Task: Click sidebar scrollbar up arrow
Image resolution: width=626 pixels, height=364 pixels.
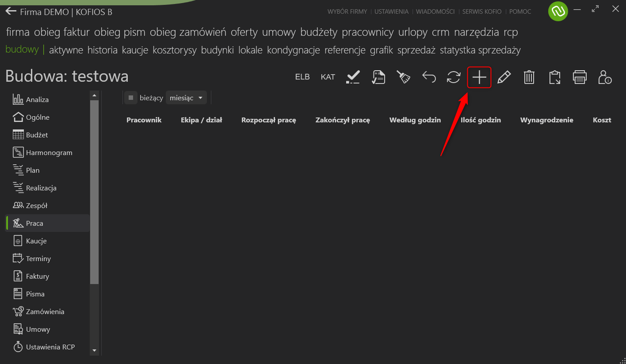Action: 94,95
